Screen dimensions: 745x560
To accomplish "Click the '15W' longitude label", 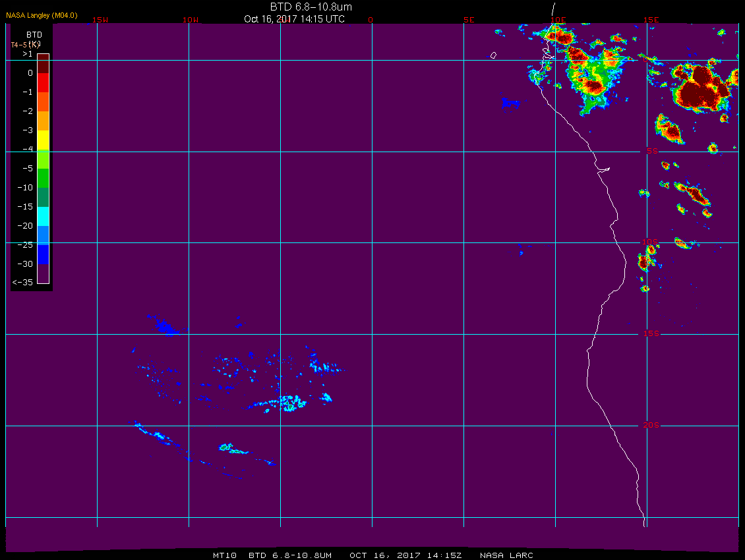I will point(100,20).
